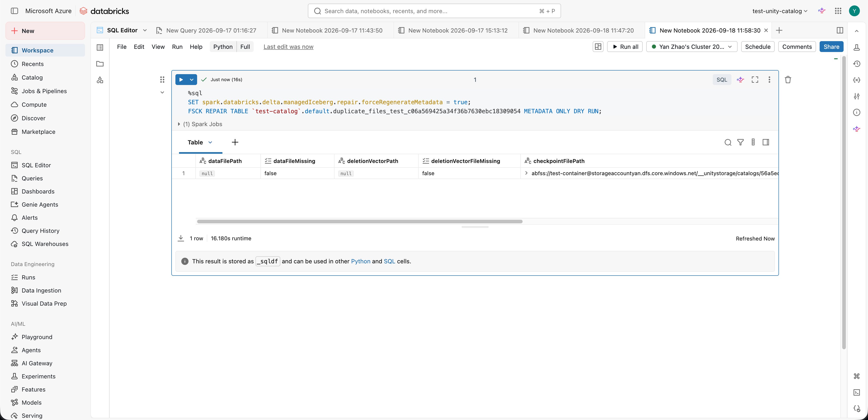Open the test-unity-catalog workspace switcher
The height and width of the screenshot is (420, 868).
coord(780,11)
